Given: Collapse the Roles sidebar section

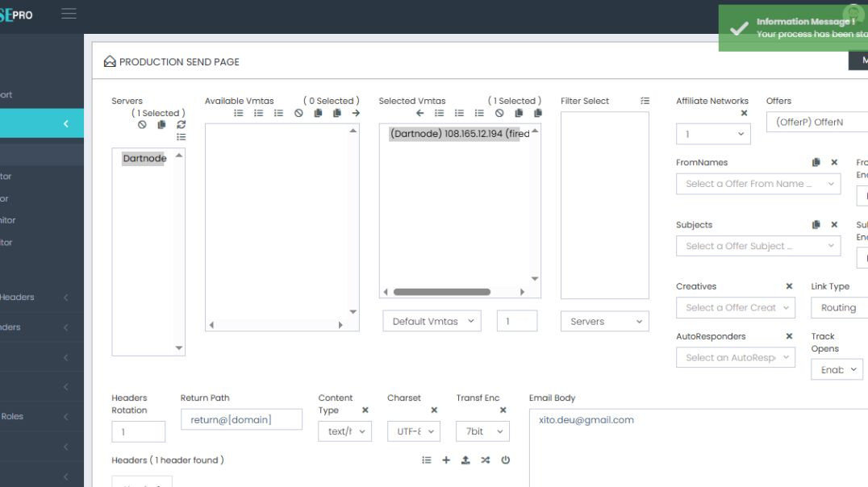Looking at the screenshot, I should 65,416.
